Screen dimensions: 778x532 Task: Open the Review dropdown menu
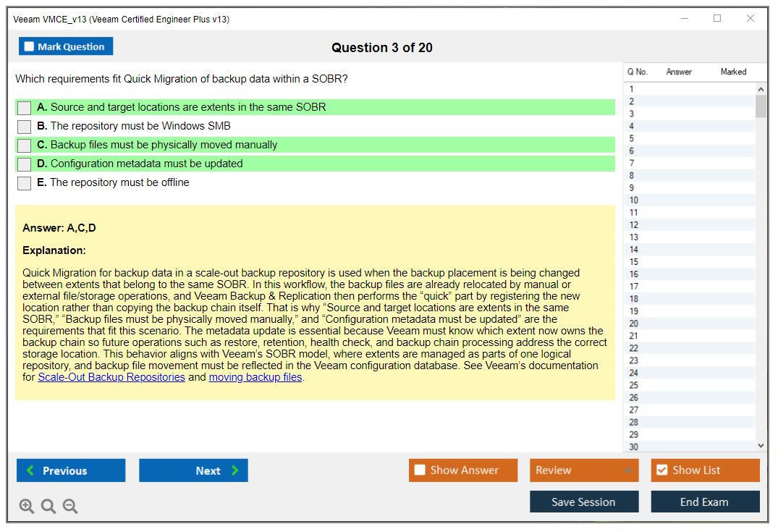[x=584, y=470]
